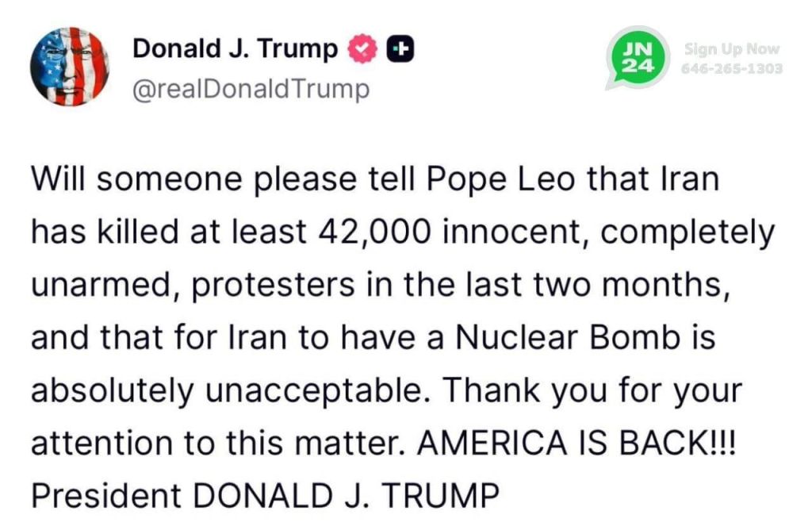Screen dimensions: 812x526
Task: Click the "AMERICA IS BACK!!!" text
Action: pyautogui.click(x=577, y=443)
